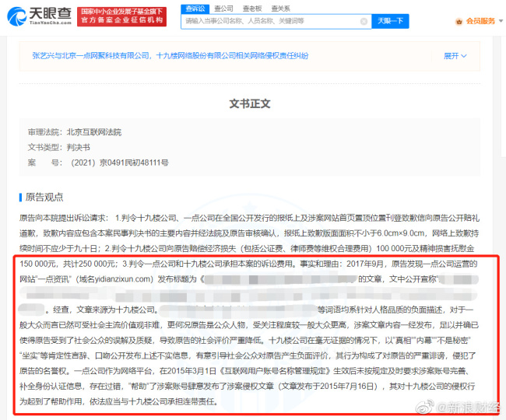Select the text 审理法院:北京互联网法院
The width and height of the screenshot is (506, 420).
75,132
